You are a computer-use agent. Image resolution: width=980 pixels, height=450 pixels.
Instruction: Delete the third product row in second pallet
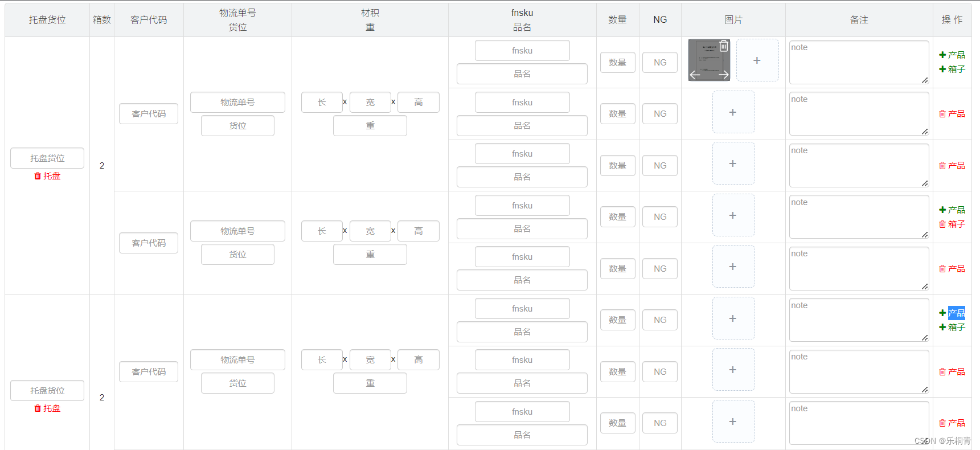pos(952,423)
